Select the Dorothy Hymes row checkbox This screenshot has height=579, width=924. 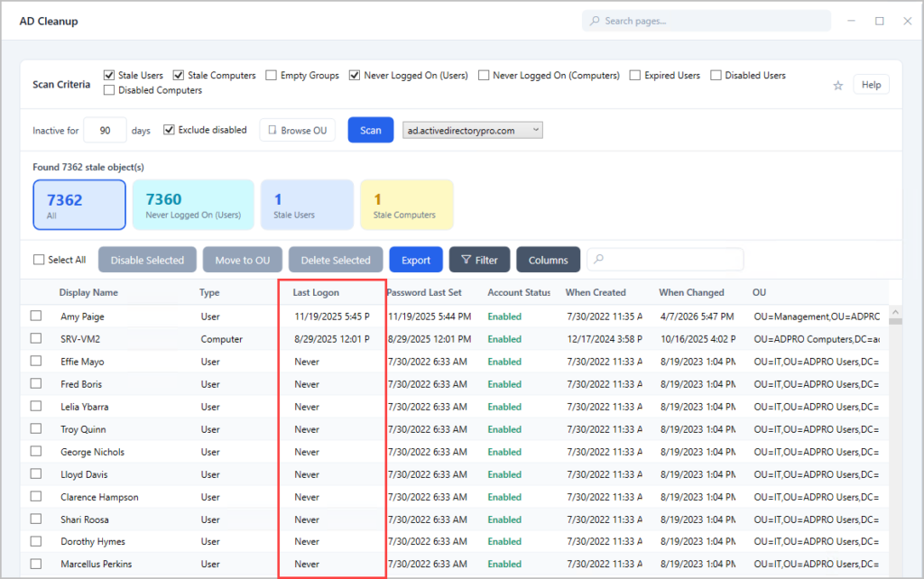click(x=36, y=541)
